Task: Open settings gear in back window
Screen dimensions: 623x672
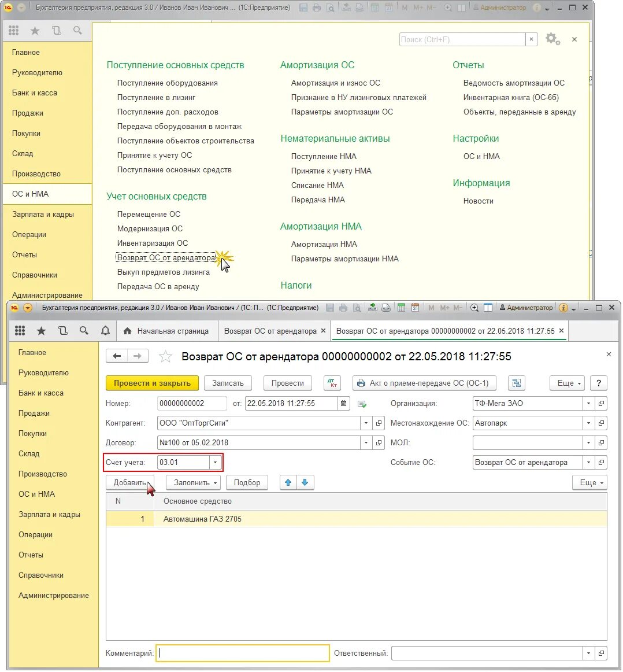Action: point(552,39)
